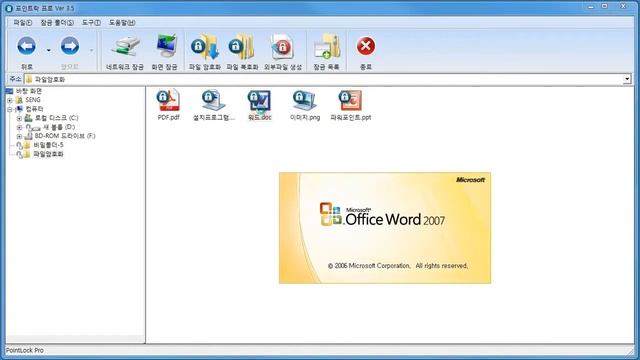The image size is (640, 360).
Task: Expand the BD-ROM 드라이브 (F:) node
Action: coord(19,136)
